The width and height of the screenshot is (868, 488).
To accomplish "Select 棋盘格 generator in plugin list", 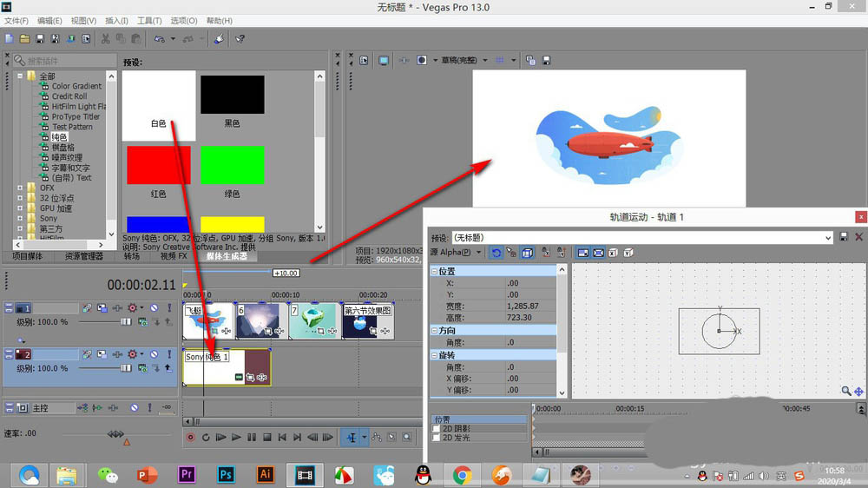I will (63, 148).
